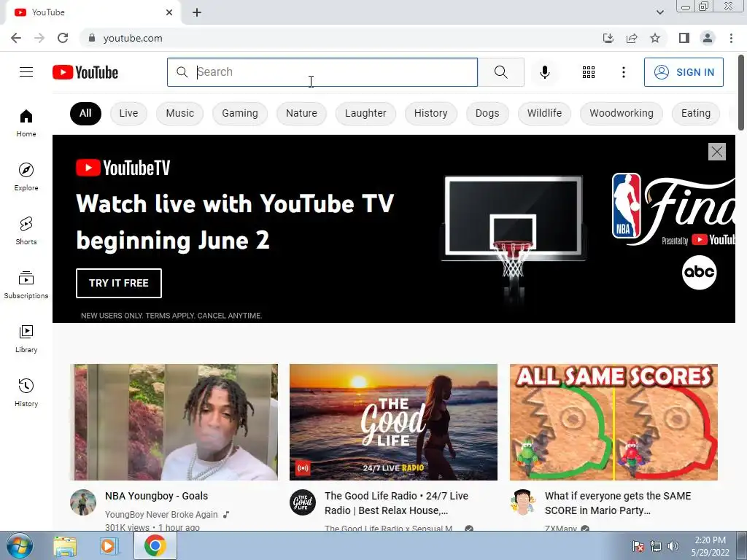
Task: Click The Good Life channel avatar
Action: coord(303,502)
